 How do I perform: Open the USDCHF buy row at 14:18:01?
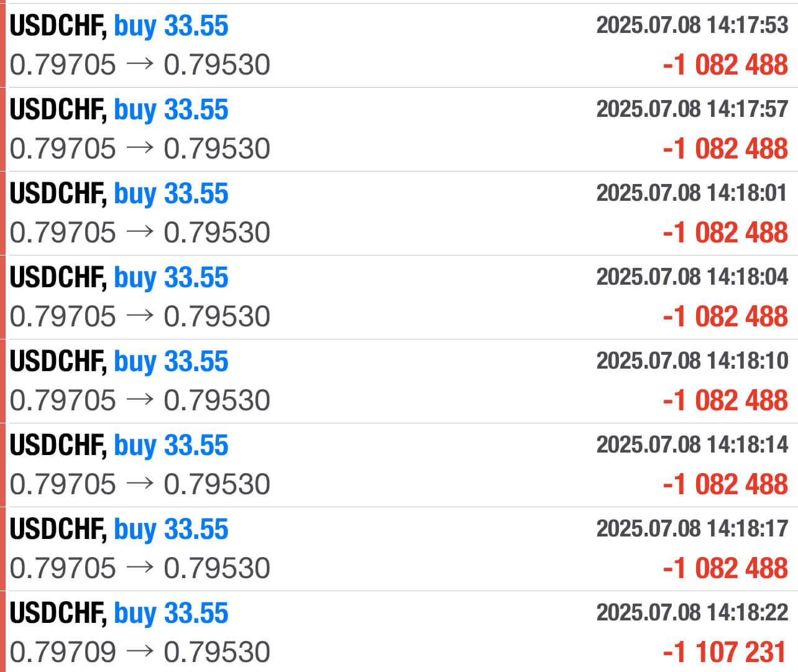[399, 213]
